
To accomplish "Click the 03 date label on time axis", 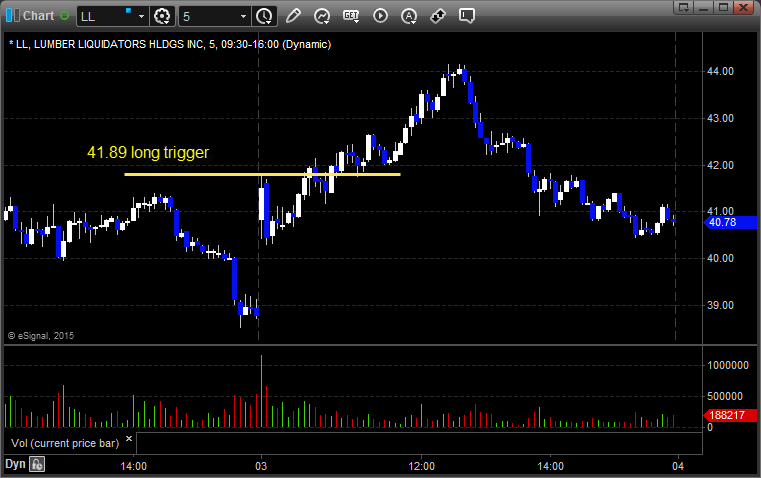I will (261, 466).
